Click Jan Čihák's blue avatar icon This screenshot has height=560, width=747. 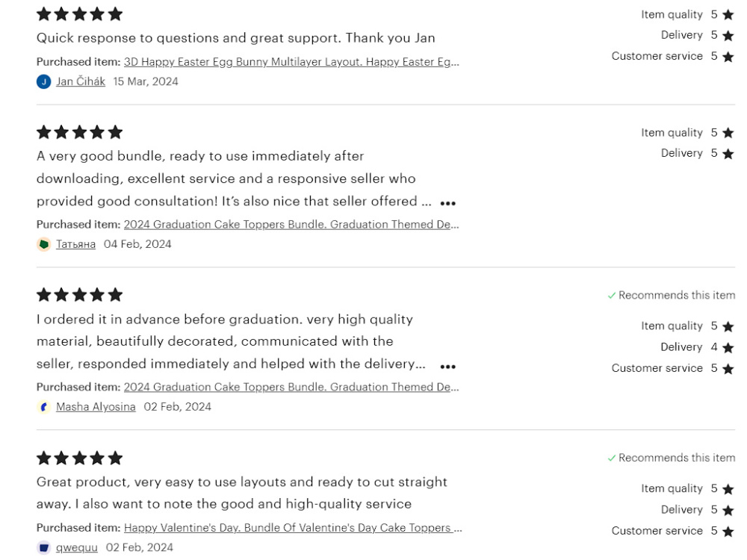click(44, 81)
